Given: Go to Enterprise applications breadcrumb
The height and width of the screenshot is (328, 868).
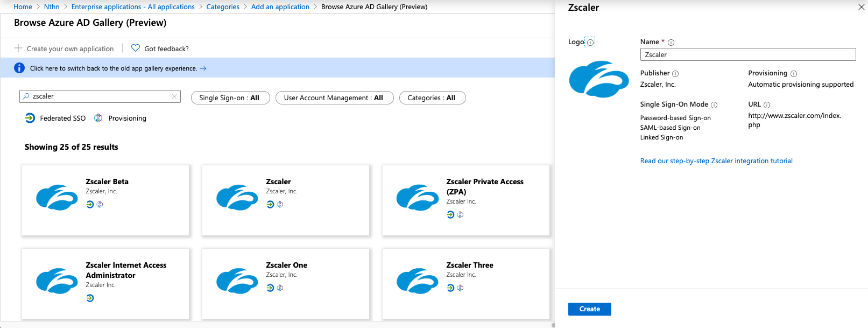Looking at the screenshot, I should (x=133, y=7).
